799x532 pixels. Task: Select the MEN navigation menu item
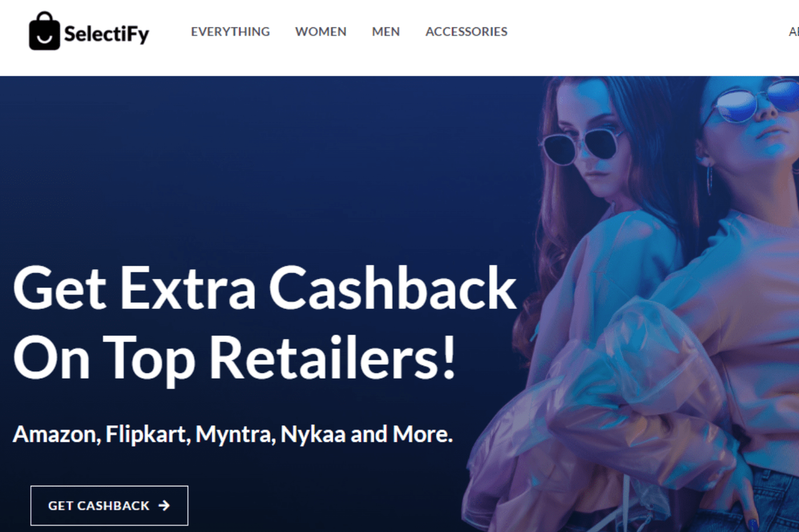point(386,32)
